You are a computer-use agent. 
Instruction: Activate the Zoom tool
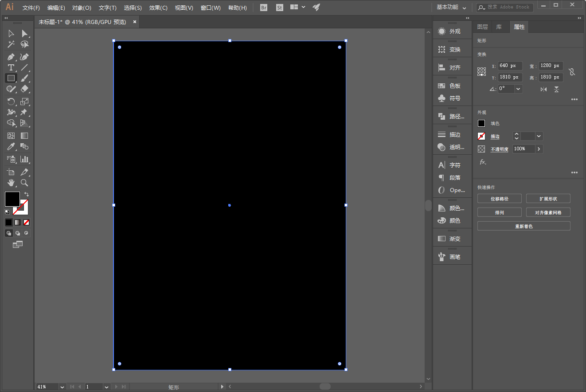click(x=25, y=183)
